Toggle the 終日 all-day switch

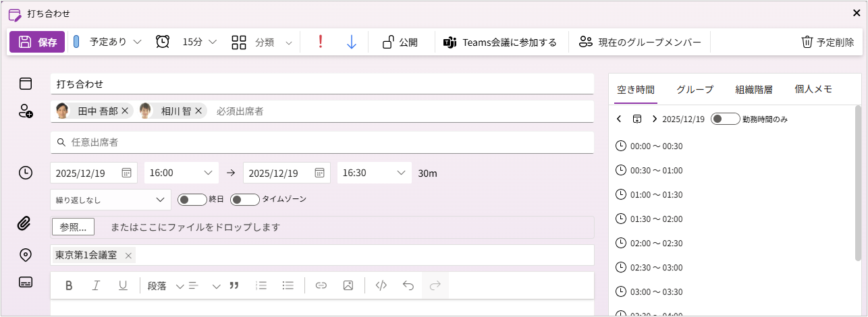[x=192, y=200]
